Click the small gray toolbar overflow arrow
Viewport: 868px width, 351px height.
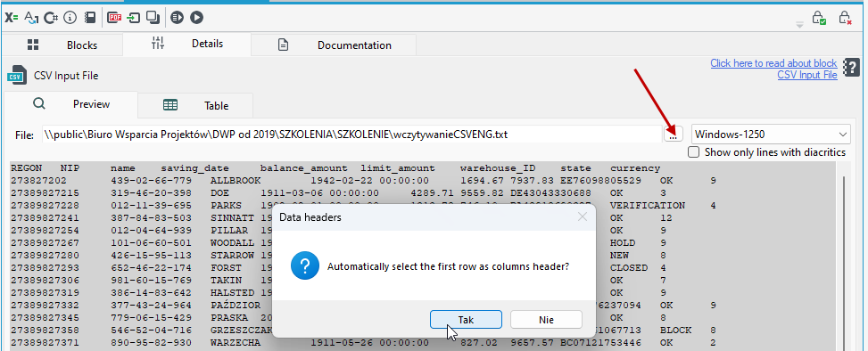(799, 25)
